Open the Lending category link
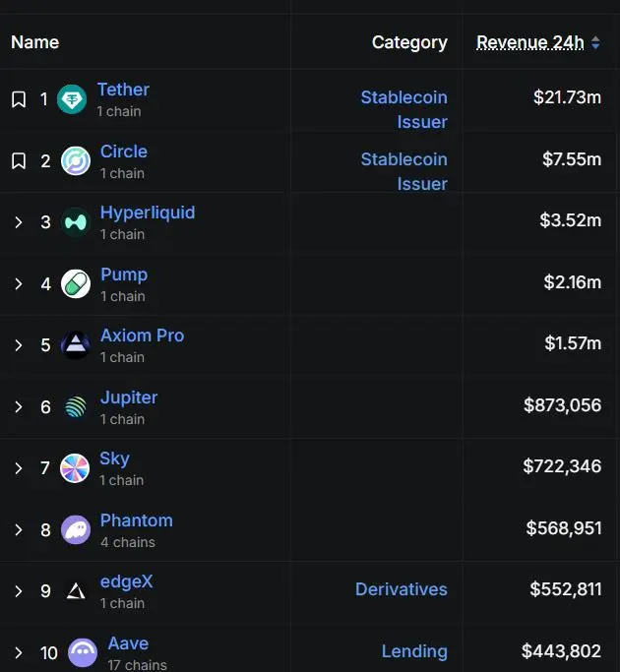This screenshot has width=620, height=672. (414, 651)
